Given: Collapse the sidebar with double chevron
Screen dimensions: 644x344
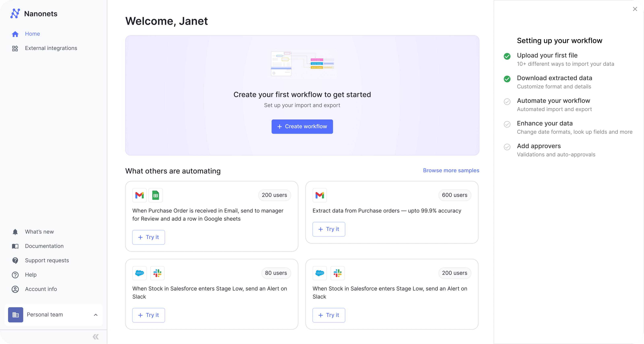Looking at the screenshot, I should (x=96, y=337).
